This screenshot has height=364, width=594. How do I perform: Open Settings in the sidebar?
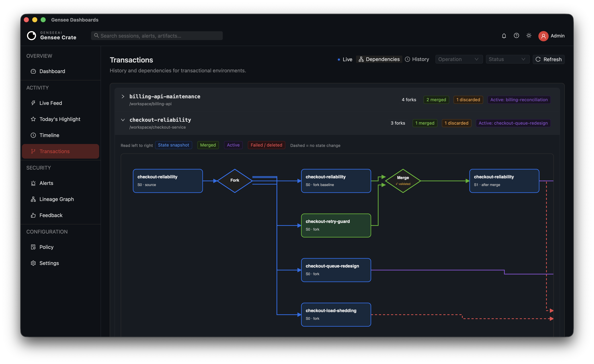[x=61, y=263]
